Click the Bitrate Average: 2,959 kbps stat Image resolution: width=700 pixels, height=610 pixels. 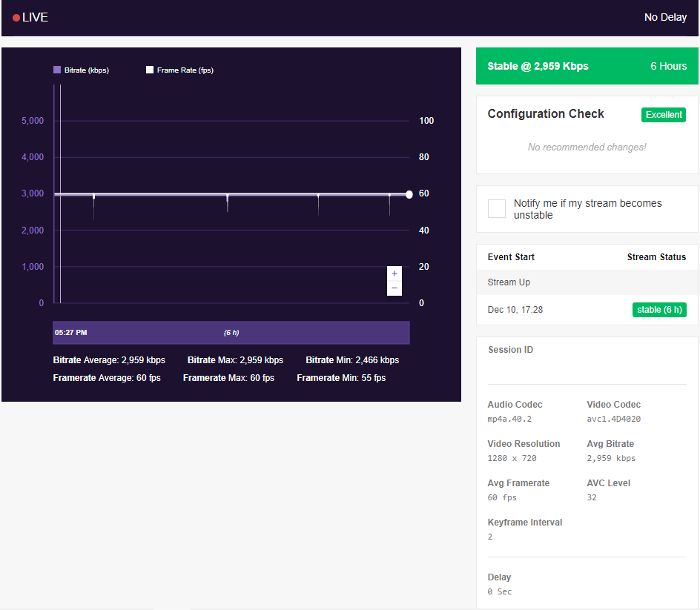coord(109,360)
